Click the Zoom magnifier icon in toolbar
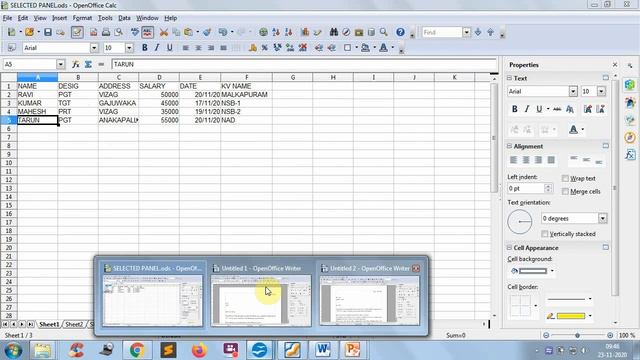The height and width of the screenshot is (360, 640). pos(384,32)
